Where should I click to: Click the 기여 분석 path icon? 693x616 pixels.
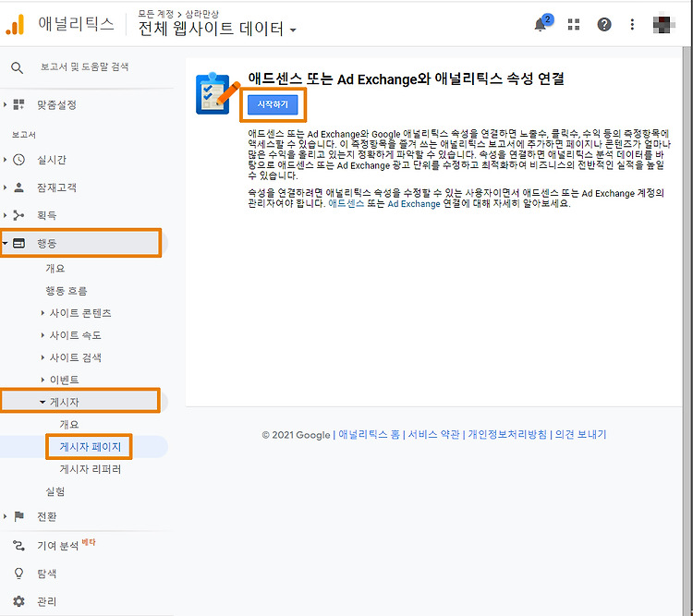(18, 545)
